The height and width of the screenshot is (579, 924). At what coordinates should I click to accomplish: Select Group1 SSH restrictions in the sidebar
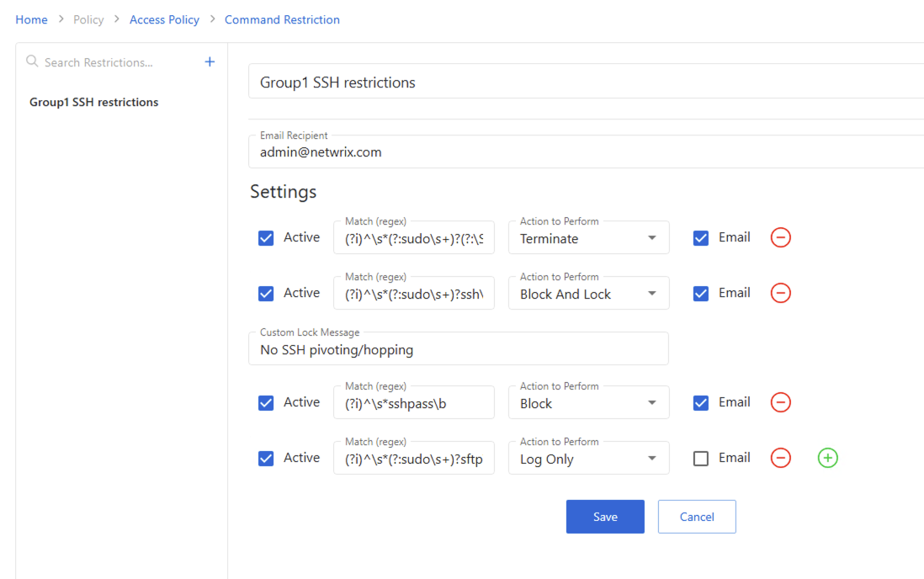pyautogui.click(x=93, y=102)
